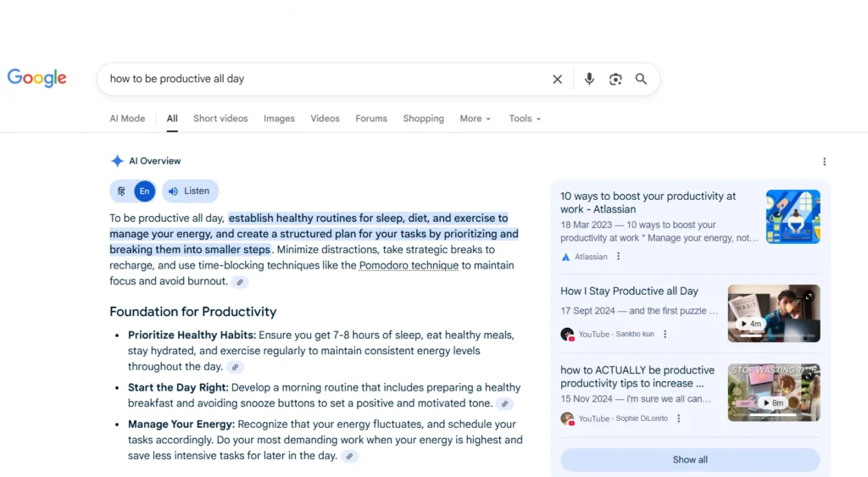Open the Short videos tab
This screenshot has height=477, width=868.
click(x=220, y=119)
